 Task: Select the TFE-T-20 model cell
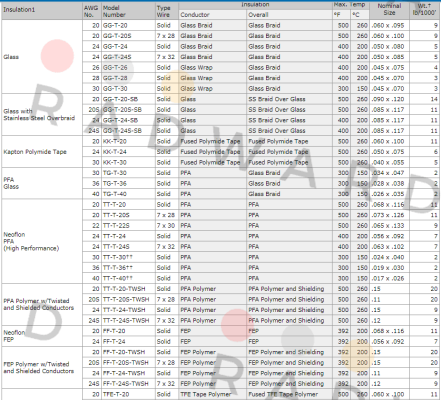(x=128, y=394)
